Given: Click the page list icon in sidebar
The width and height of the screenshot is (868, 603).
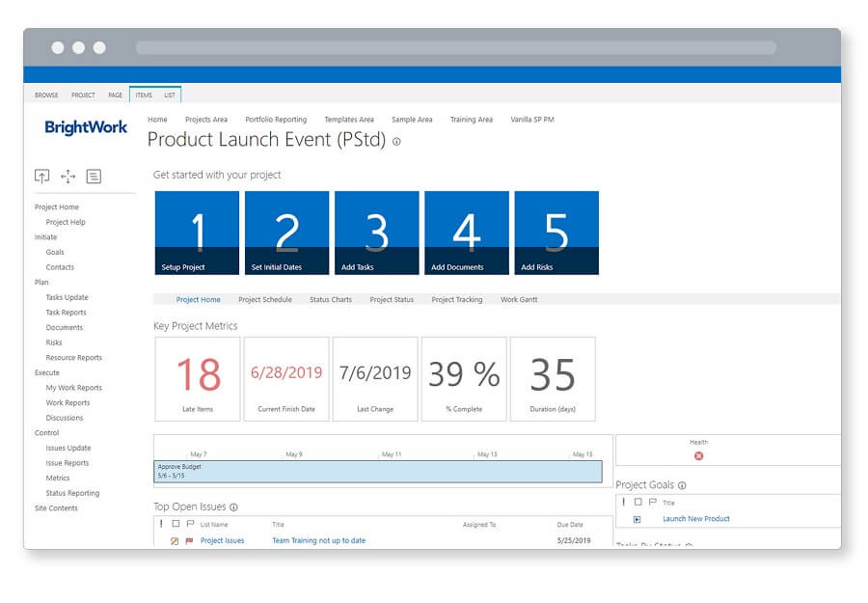Looking at the screenshot, I should 94,176.
